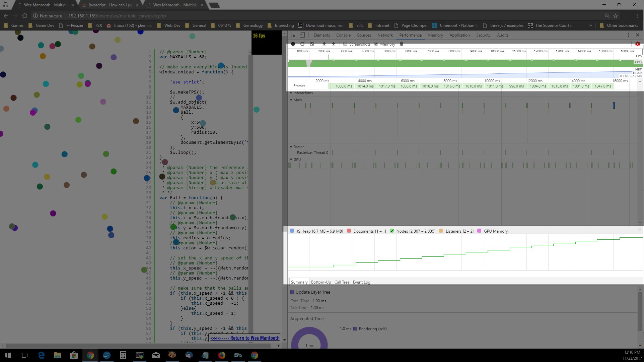
Task: Enable the Screenshots checkbox
Action: coord(345,44)
